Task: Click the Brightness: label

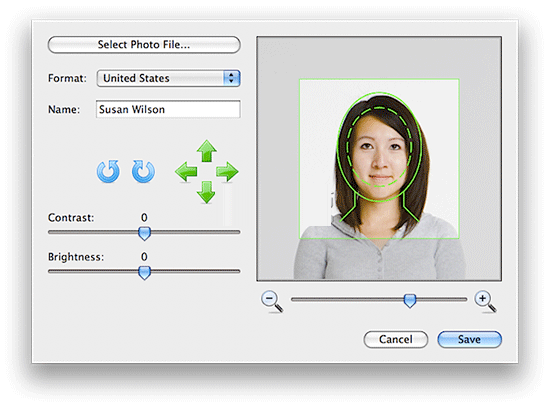Action: point(76,257)
